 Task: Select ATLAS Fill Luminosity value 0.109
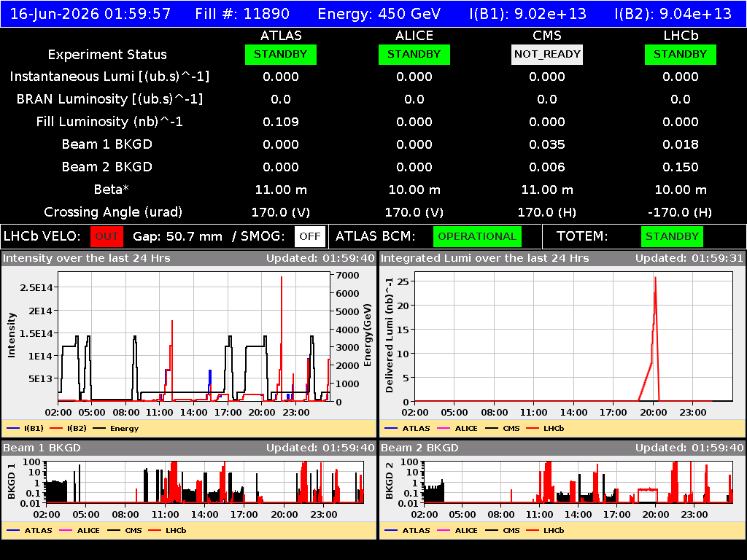pyautogui.click(x=281, y=122)
